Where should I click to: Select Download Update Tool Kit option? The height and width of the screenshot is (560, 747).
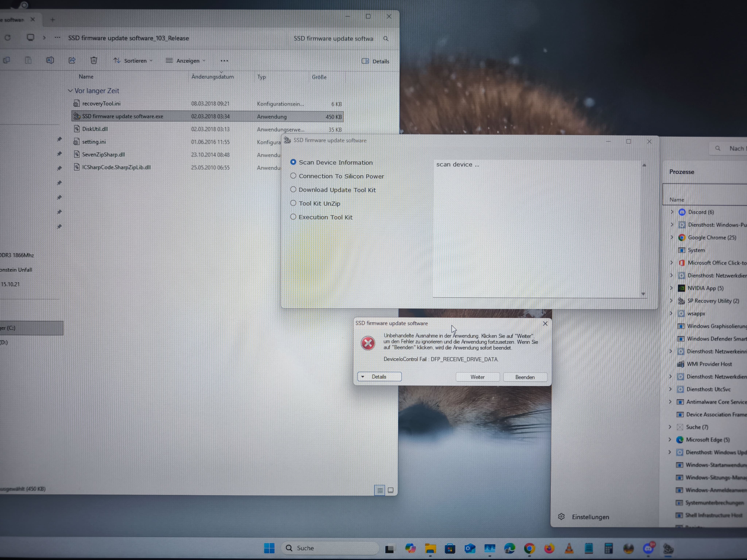pos(293,190)
